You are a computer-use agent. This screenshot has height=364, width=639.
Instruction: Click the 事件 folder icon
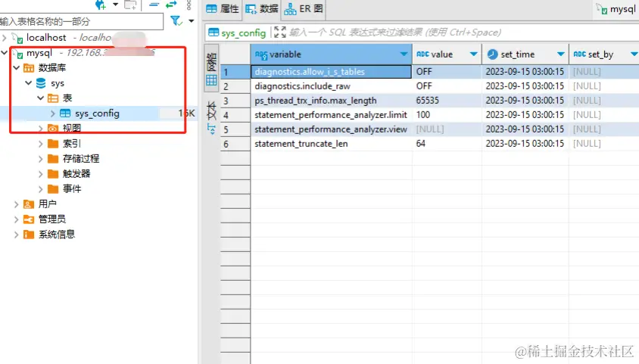(x=52, y=189)
